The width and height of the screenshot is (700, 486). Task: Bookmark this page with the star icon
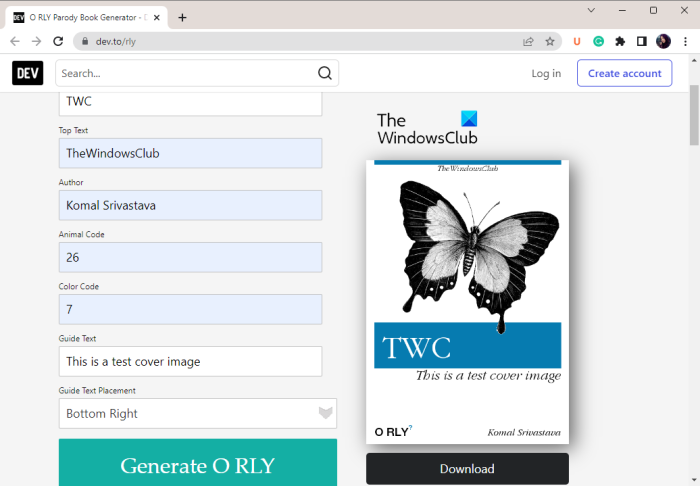[550, 42]
